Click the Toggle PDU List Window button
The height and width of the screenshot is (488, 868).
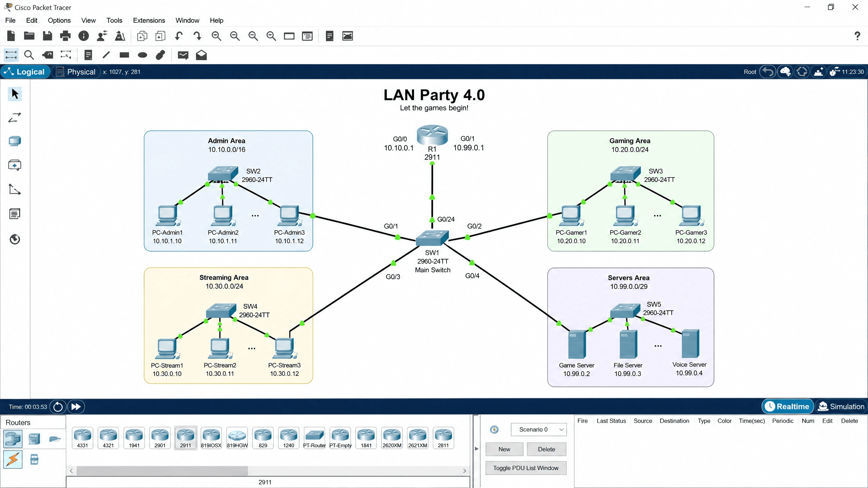526,468
